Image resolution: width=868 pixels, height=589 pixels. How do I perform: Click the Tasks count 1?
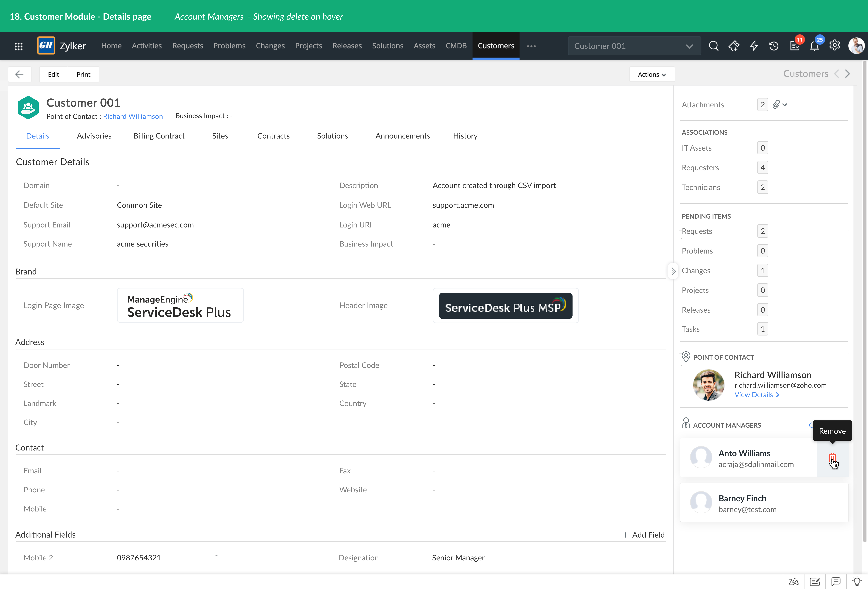[762, 329]
